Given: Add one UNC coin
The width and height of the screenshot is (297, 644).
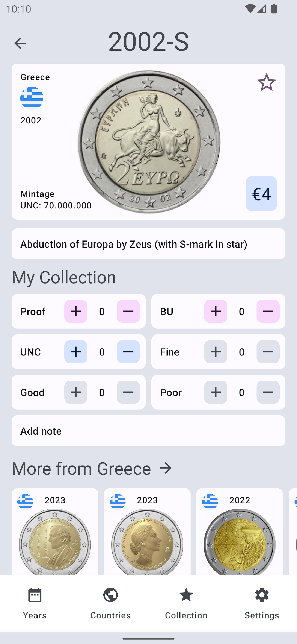Looking at the screenshot, I should click(x=76, y=352).
